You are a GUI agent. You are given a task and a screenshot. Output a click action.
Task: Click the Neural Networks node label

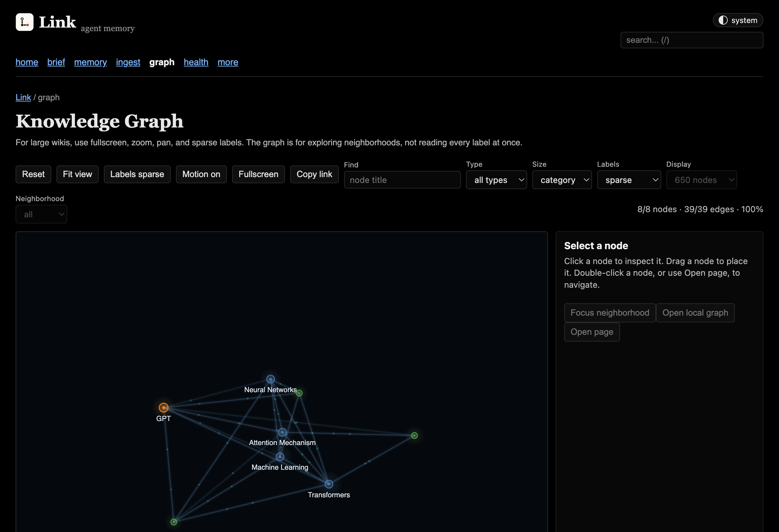tap(270, 390)
